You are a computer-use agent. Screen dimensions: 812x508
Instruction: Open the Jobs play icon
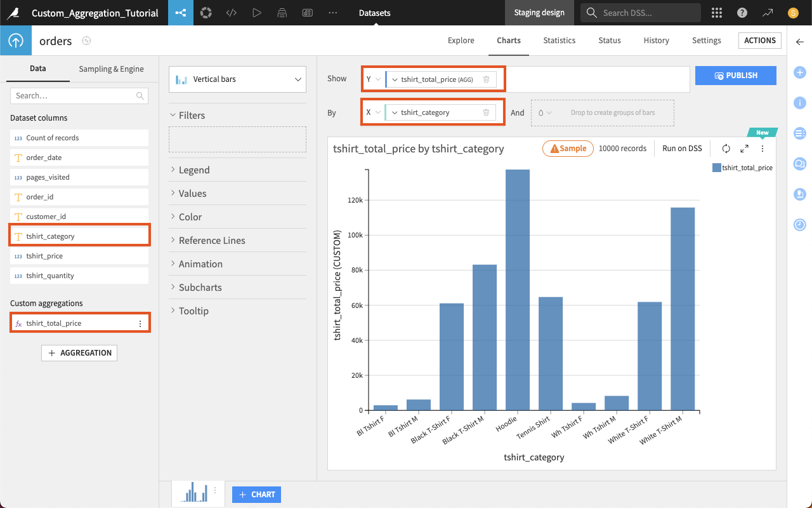[257, 13]
